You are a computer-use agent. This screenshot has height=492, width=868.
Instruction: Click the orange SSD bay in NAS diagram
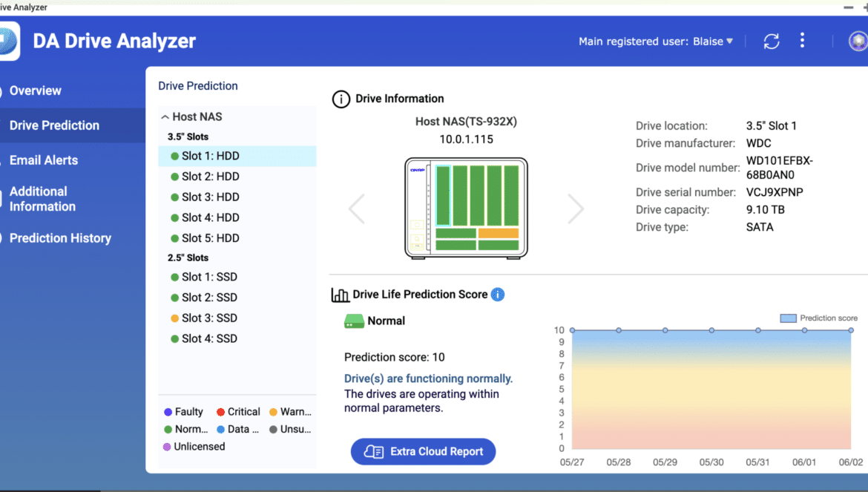[x=499, y=233]
